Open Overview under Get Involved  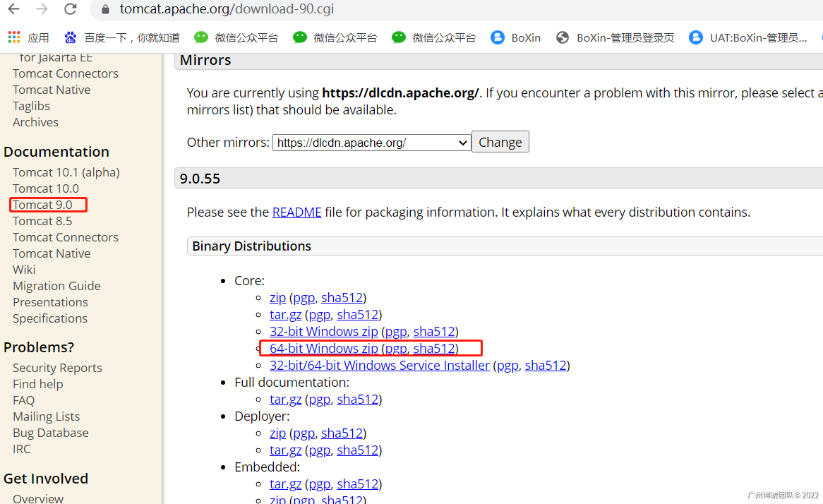tap(38, 498)
